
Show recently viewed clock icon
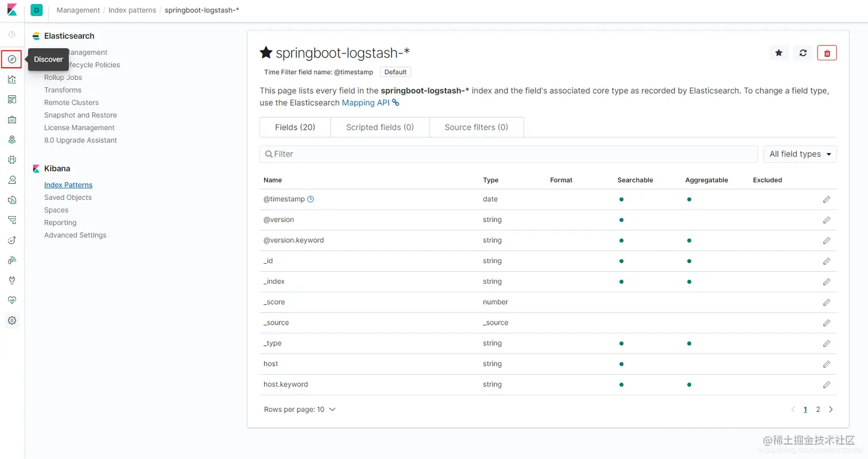11,34
